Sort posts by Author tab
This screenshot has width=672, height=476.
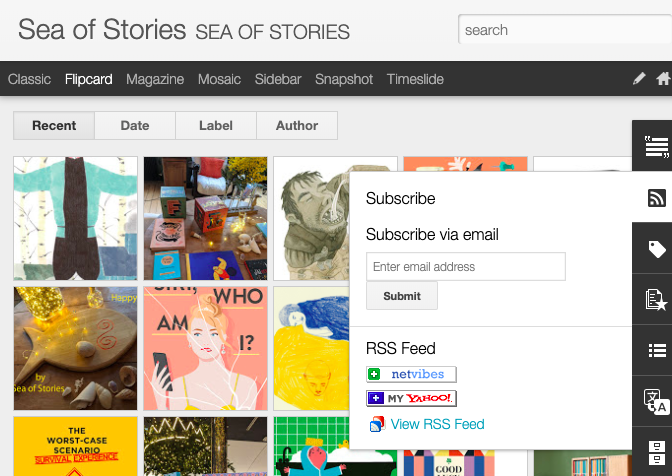(x=297, y=125)
